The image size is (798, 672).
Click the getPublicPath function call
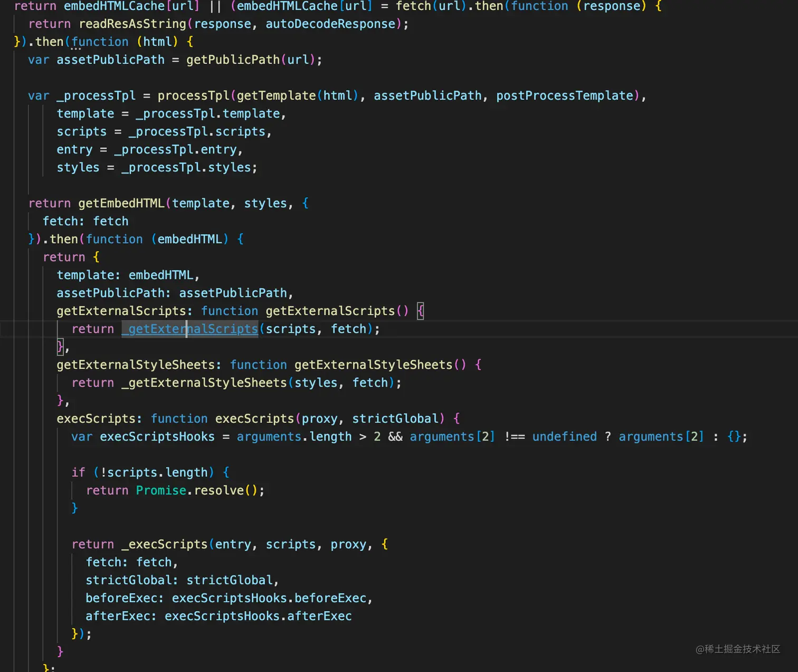tap(233, 60)
